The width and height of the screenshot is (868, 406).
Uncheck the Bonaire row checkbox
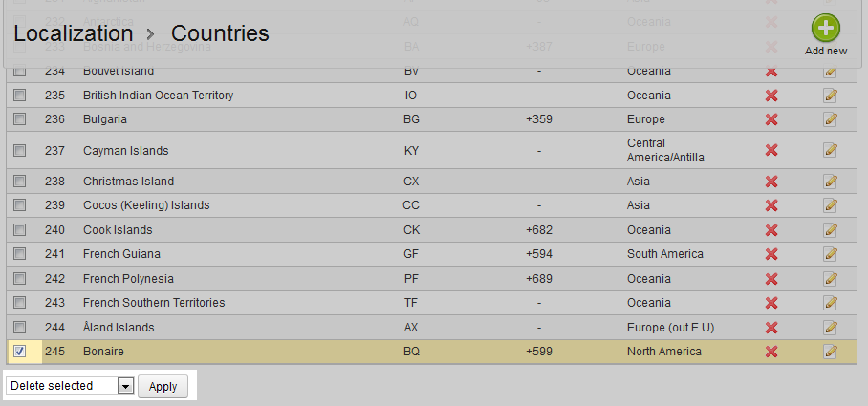20,352
